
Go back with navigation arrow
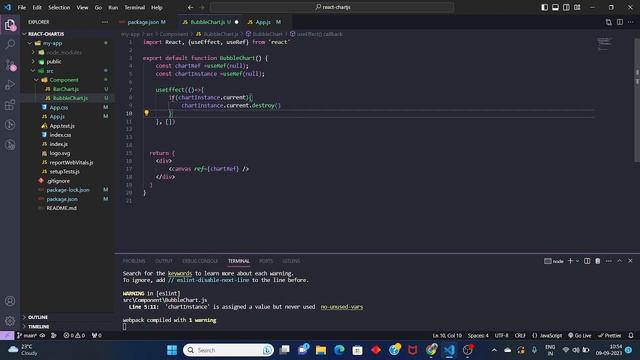click(191, 7)
